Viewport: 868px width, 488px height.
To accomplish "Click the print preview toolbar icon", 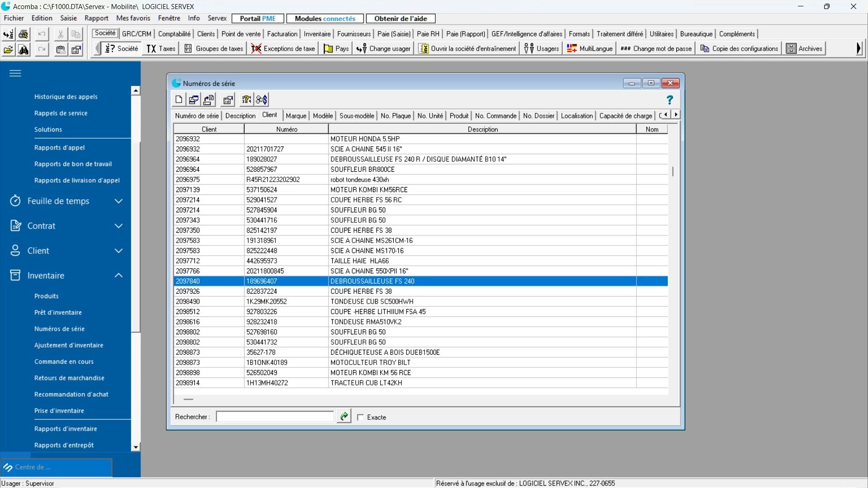I will (x=24, y=34).
